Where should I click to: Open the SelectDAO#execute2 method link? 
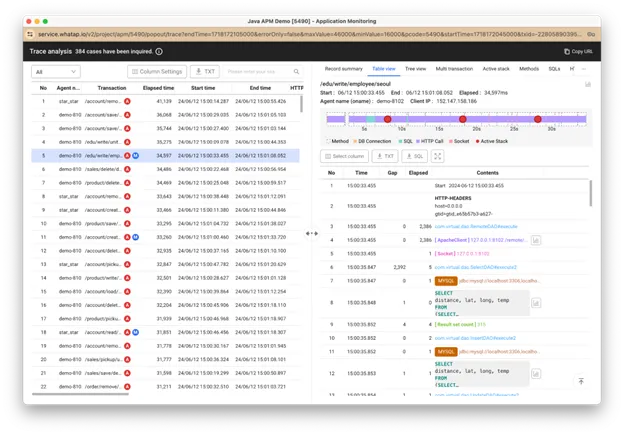(x=476, y=267)
